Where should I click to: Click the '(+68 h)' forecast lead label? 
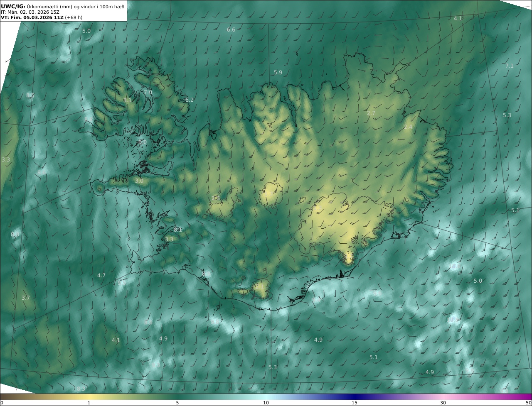click(x=73, y=18)
